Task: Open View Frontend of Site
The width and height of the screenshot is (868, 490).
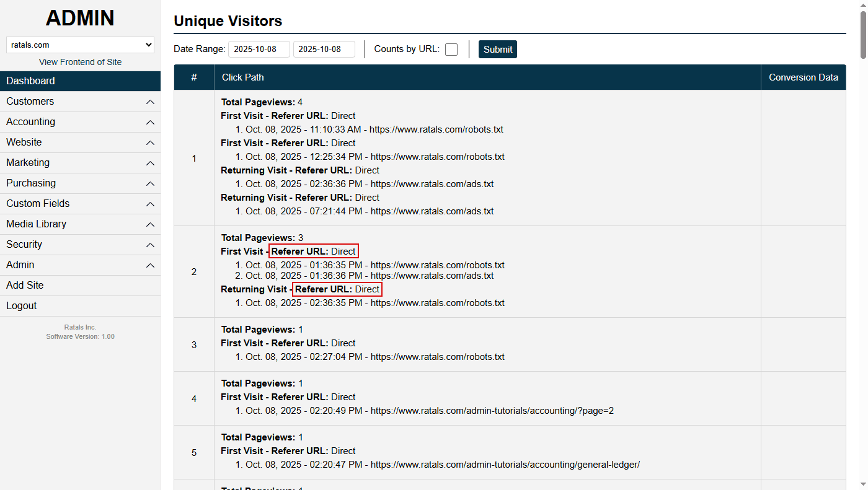Action: pyautogui.click(x=80, y=62)
